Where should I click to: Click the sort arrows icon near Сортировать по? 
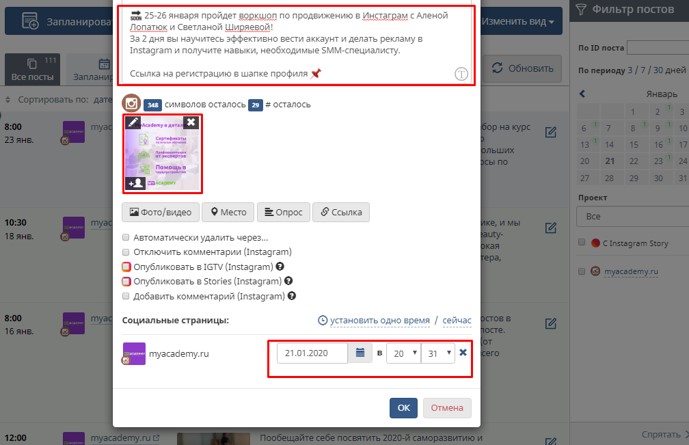coord(7,100)
